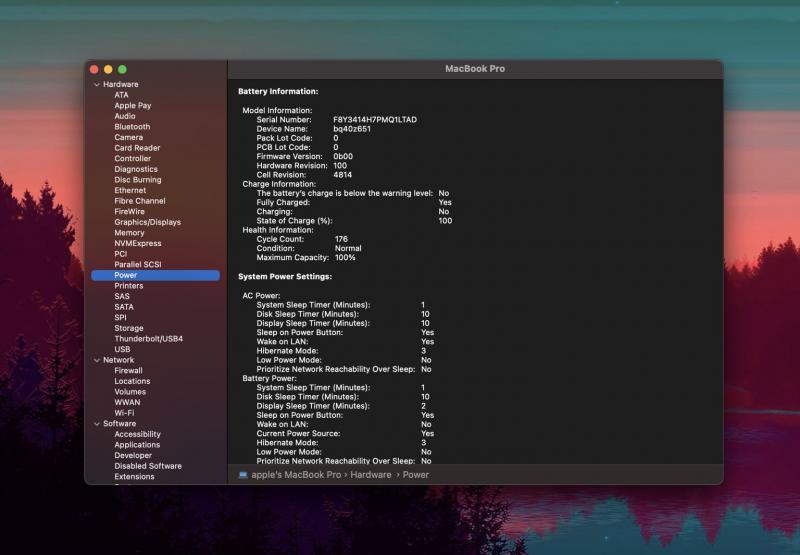Minimize window with yellow button

tap(108, 69)
